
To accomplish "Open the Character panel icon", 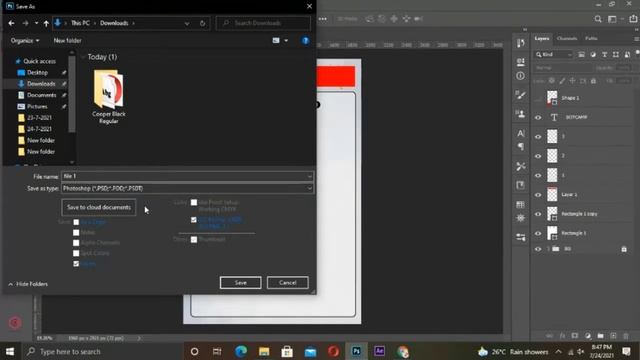I will coord(520,133).
